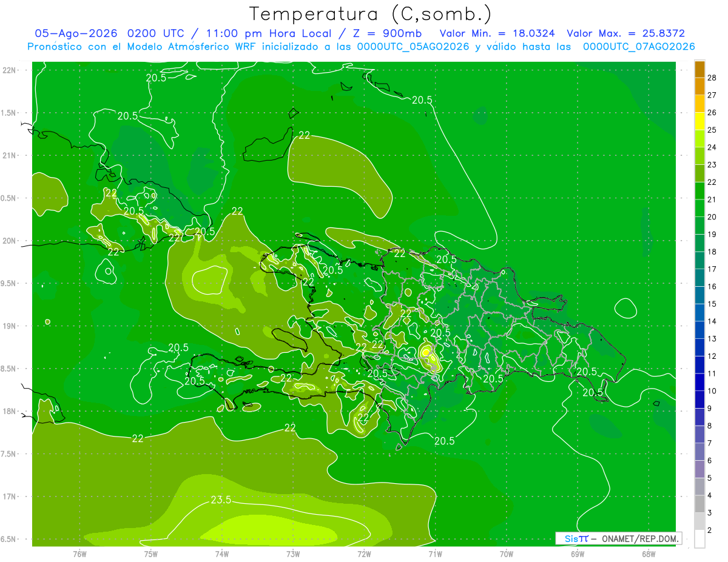Click the '74W' longitude label
The image size is (728, 562).
pyautogui.click(x=222, y=554)
